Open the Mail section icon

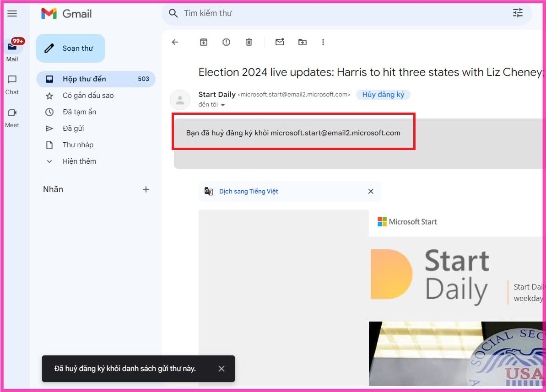tap(12, 46)
